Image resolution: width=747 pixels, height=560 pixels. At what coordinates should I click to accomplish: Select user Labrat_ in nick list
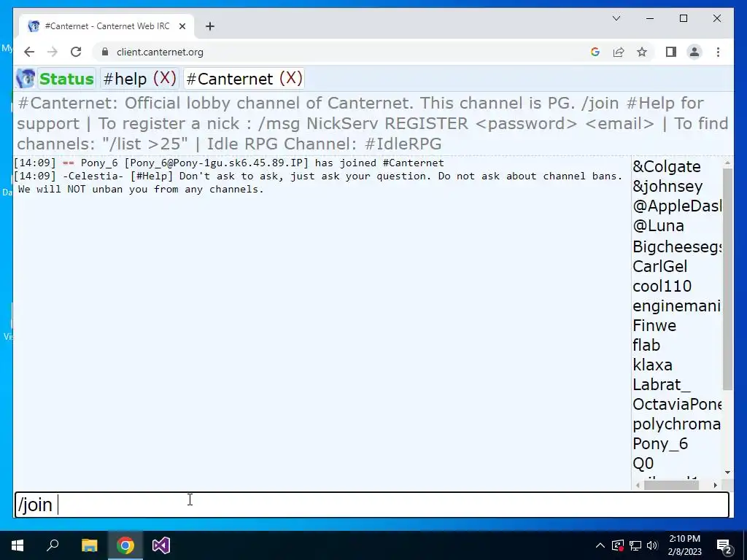point(661,385)
